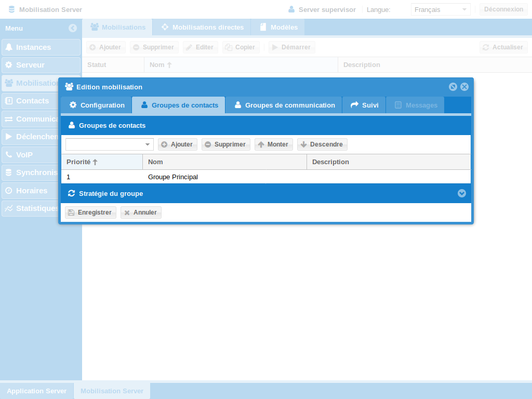Click Monter to move group up
The width and height of the screenshot is (532, 399).
(273, 144)
